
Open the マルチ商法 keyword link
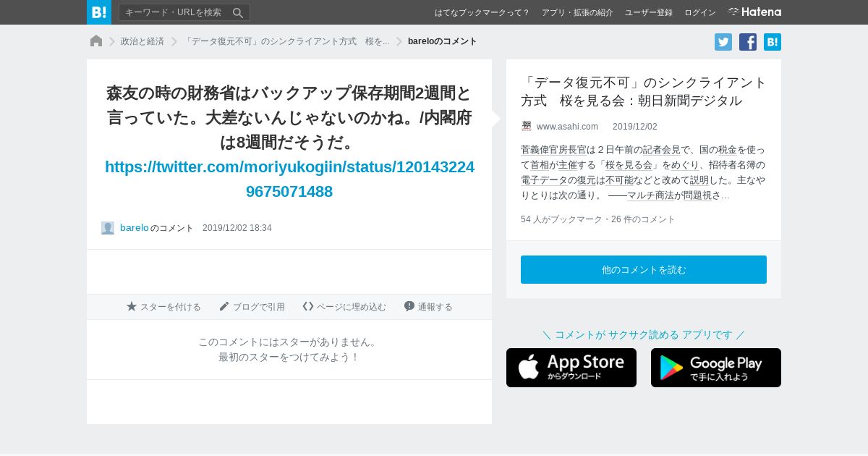[x=650, y=195]
